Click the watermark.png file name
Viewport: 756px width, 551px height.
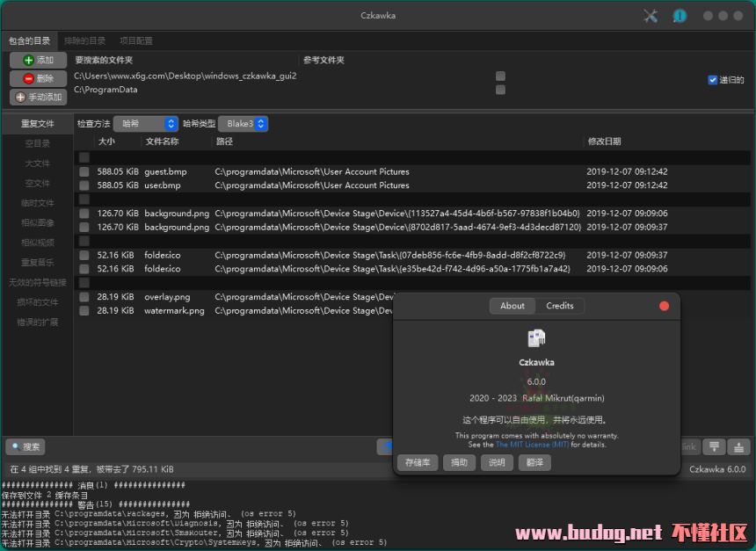pyautogui.click(x=174, y=311)
